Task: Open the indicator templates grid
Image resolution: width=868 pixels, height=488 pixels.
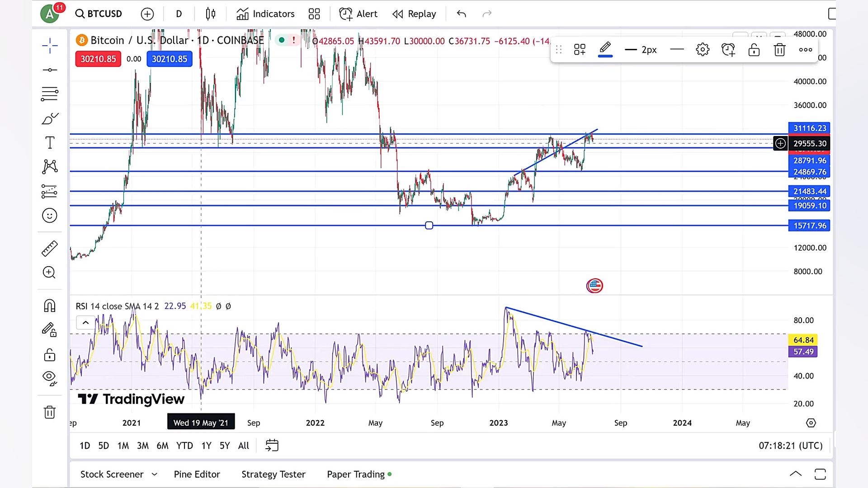Action: pos(314,14)
